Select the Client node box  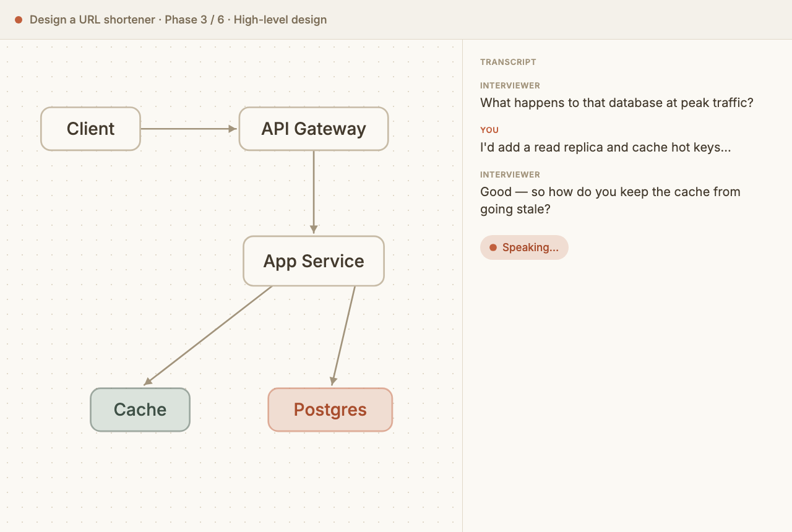[90, 129]
